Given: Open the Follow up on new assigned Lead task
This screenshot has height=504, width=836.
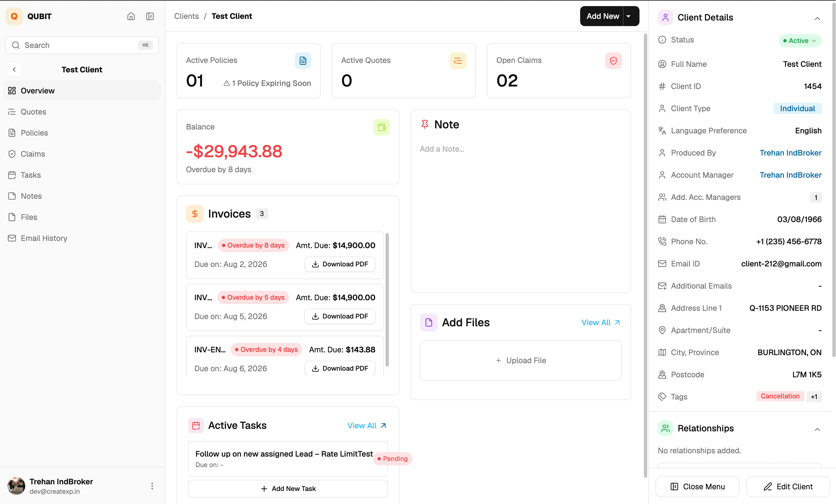Looking at the screenshot, I should [288, 459].
